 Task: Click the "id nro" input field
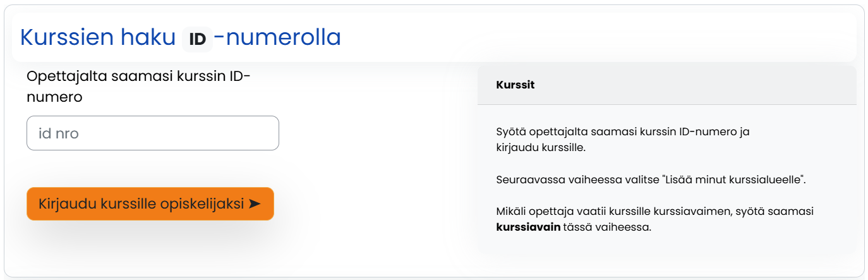[152, 133]
